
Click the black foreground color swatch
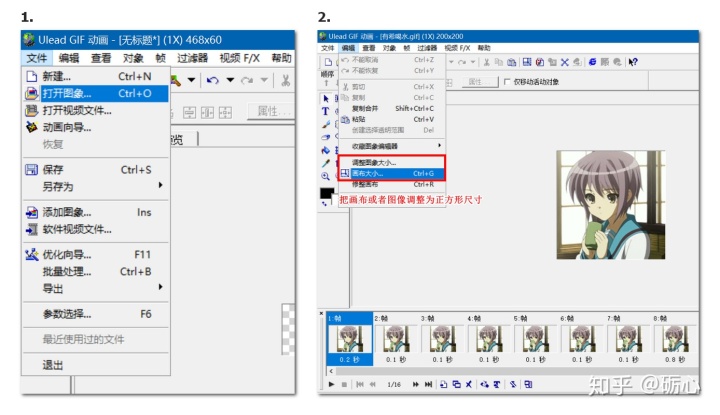326,193
